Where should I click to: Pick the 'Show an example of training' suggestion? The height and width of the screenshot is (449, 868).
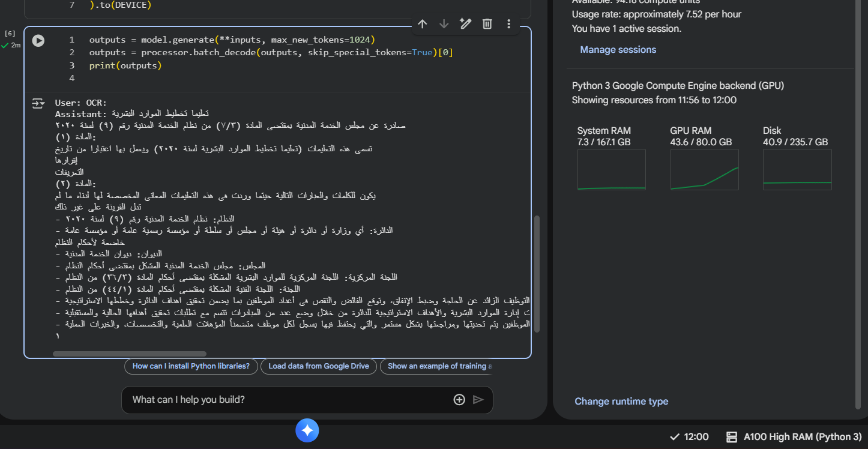point(438,366)
